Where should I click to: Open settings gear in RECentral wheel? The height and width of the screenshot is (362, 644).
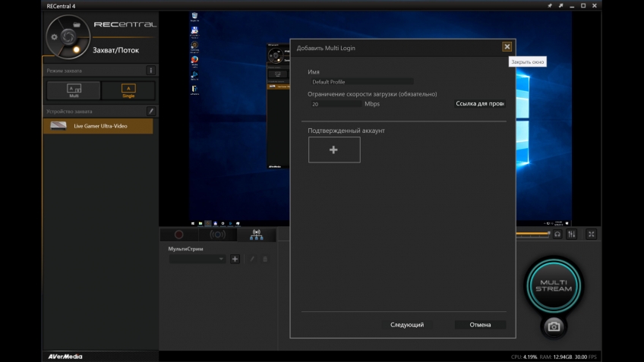click(x=54, y=37)
